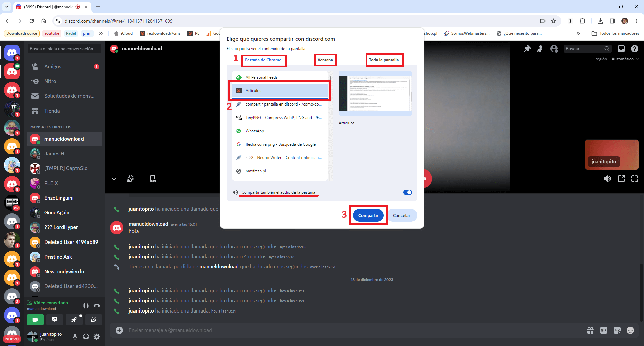Open user settings gear icon

coord(97,337)
